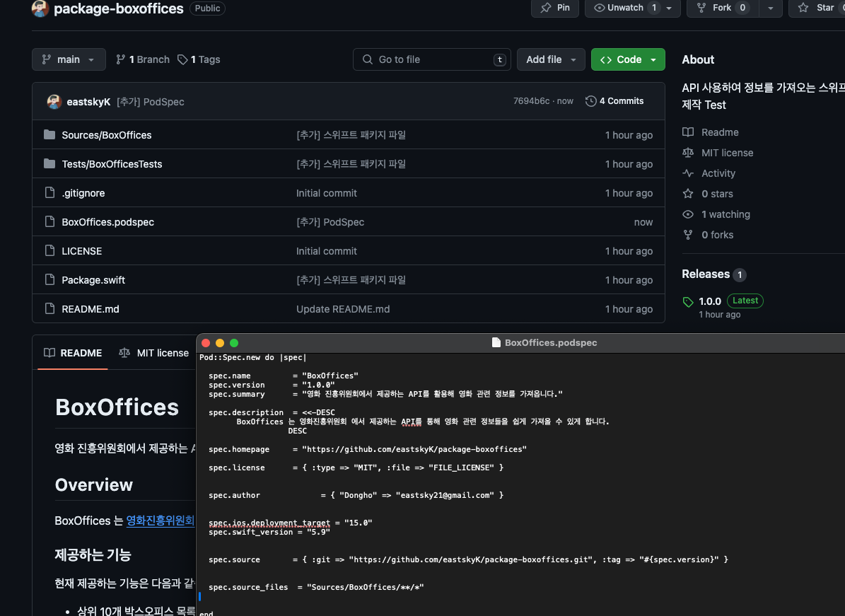Click the eastskyK username link
Screen dimensions: 845x616
(x=88, y=102)
